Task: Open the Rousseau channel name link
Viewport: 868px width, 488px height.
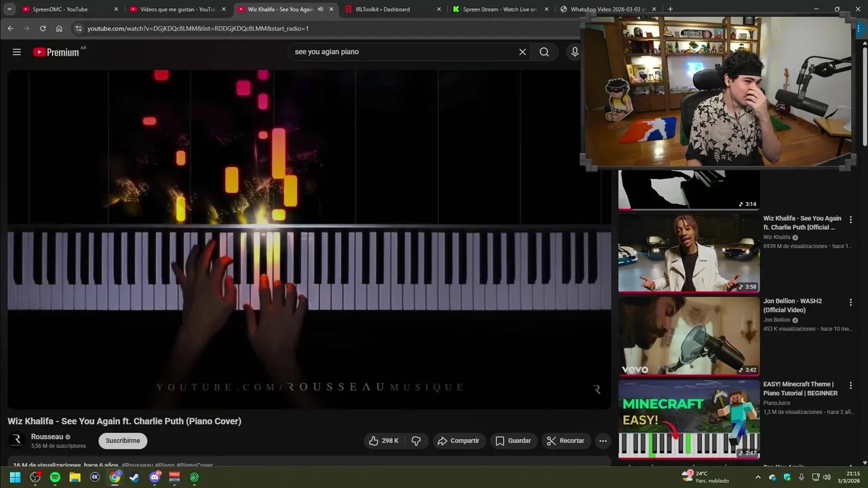Action: [x=47, y=436]
